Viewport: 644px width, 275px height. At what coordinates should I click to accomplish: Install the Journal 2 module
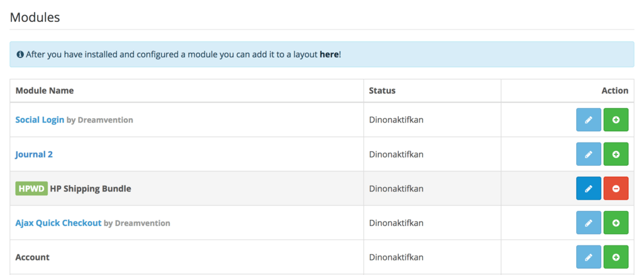(x=616, y=154)
